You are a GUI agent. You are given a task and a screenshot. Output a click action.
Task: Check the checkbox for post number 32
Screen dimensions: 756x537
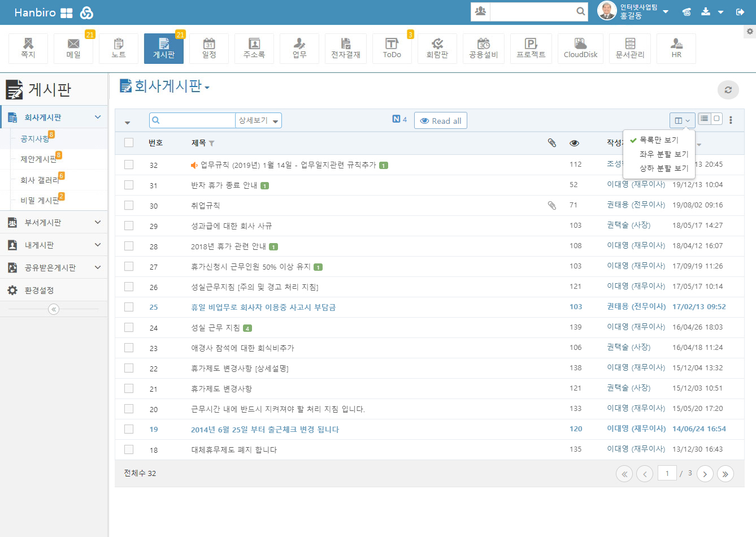point(129,164)
